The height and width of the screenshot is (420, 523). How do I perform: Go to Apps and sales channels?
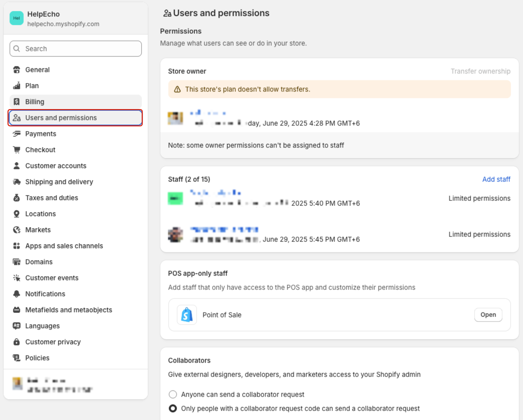(x=64, y=246)
